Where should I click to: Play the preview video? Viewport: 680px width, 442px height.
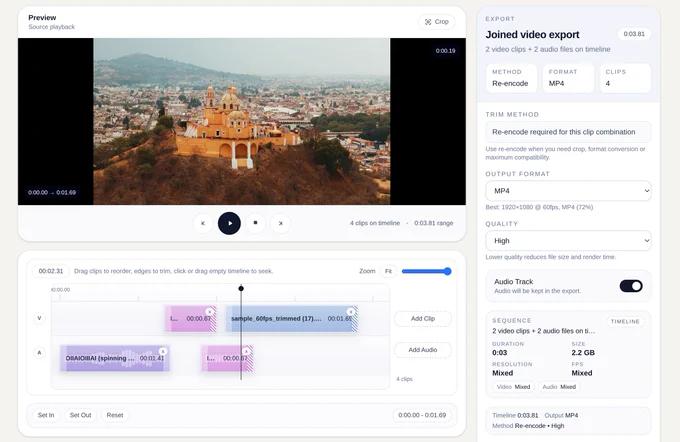(x=229, y=223)
